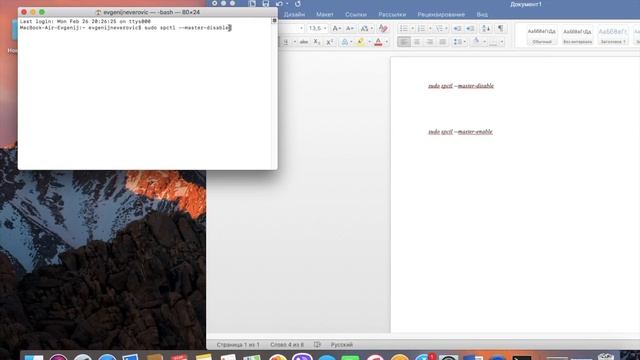Image resolution: width=640 pixels, height=360 pixels.
Task: Click the proofing icon in Word status bar
Action: pos(317,344)
